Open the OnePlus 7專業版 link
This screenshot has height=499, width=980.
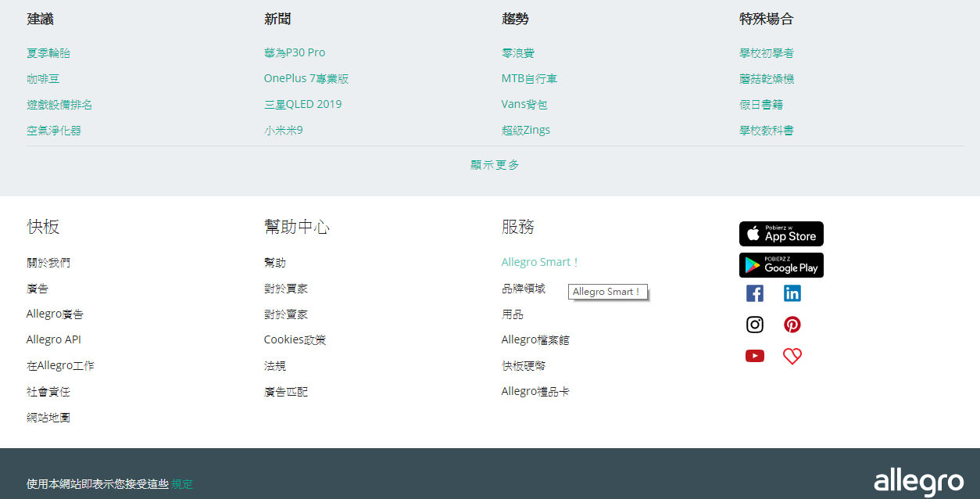306,78
